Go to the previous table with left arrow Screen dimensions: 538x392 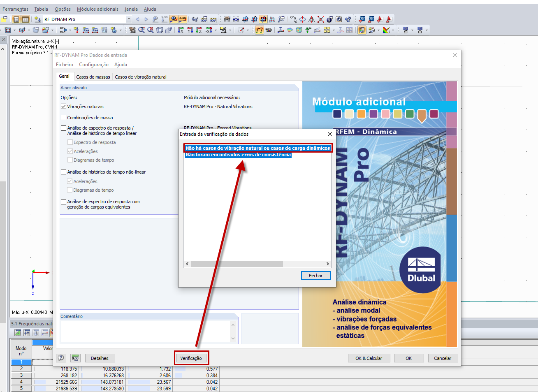(137, 19)
